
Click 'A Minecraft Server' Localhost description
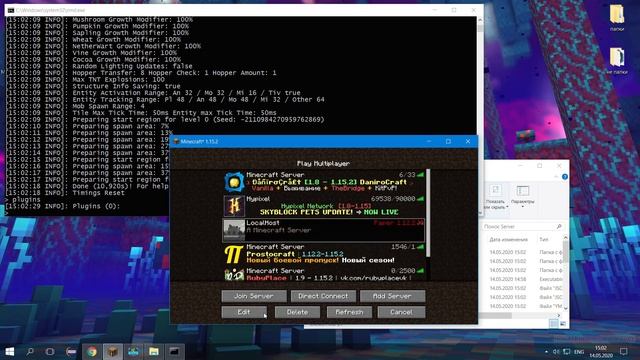(x=279, y=230)
